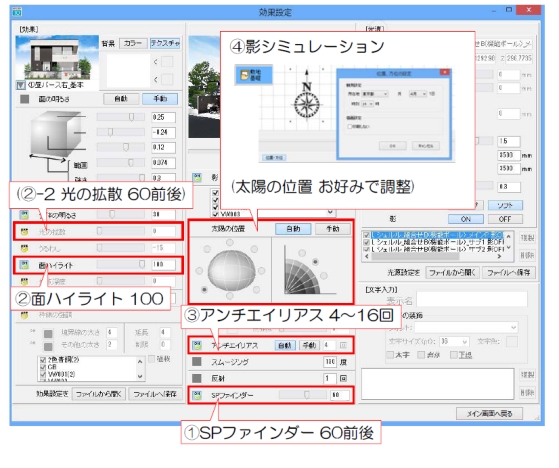Turn shadow OFF in light panel
The height and width of the screenshot is (468, 559).
click(x=505, y=219)
